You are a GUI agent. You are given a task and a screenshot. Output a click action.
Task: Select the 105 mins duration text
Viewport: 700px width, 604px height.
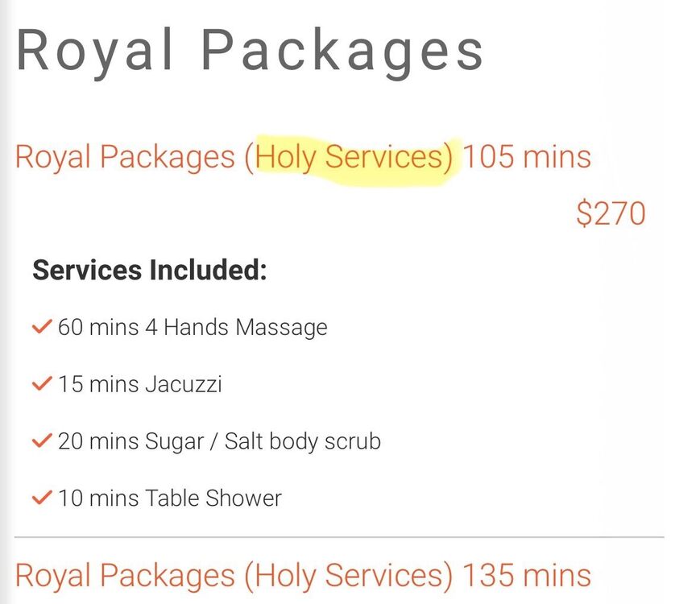click(x=527, y=156)
